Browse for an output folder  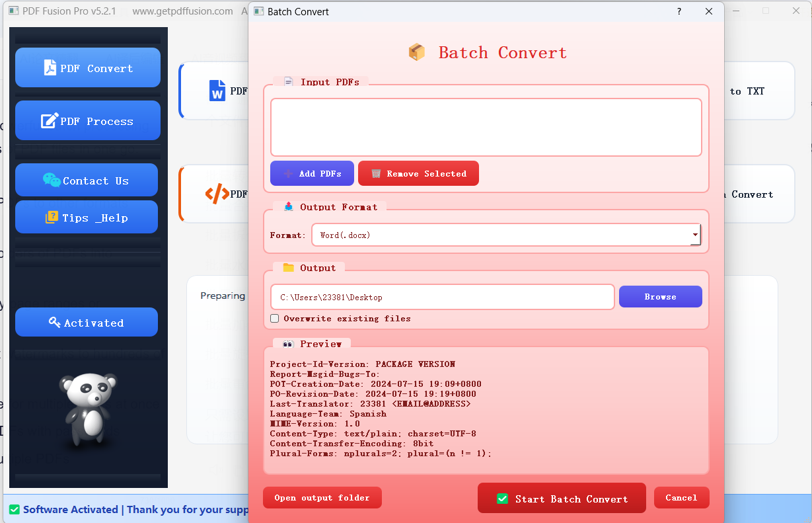point(660,296)
